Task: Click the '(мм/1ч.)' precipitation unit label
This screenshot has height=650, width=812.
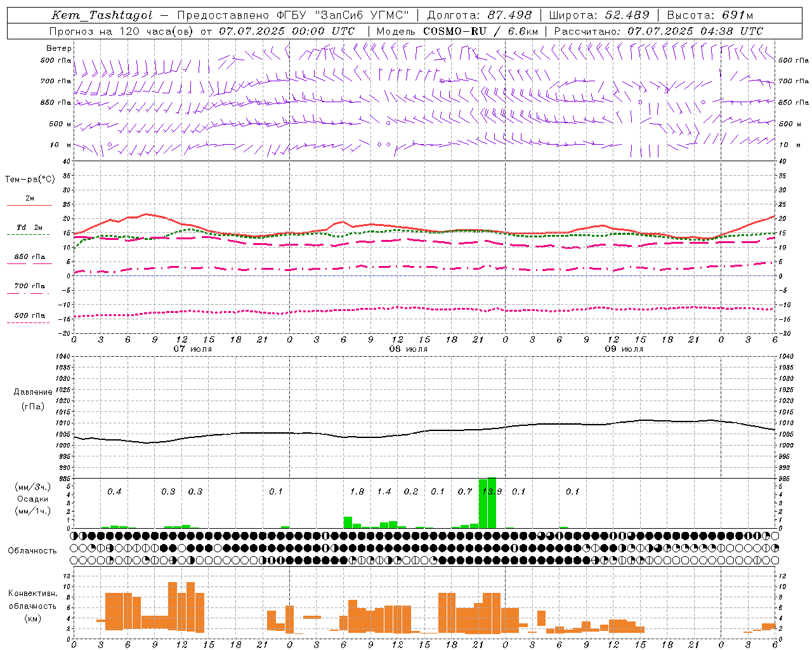Action: tap(33, 510)
